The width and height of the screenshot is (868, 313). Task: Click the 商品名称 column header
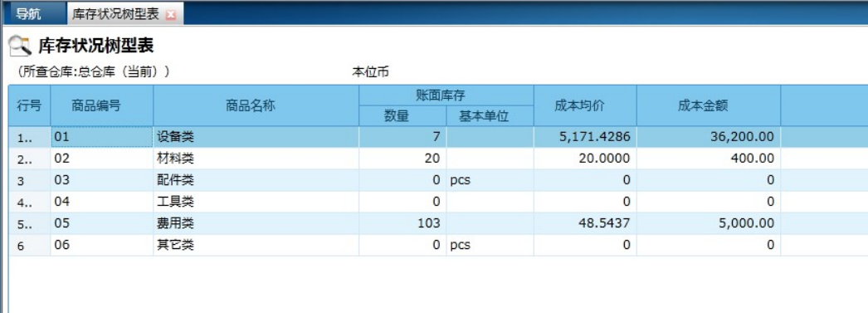[256, 105]
